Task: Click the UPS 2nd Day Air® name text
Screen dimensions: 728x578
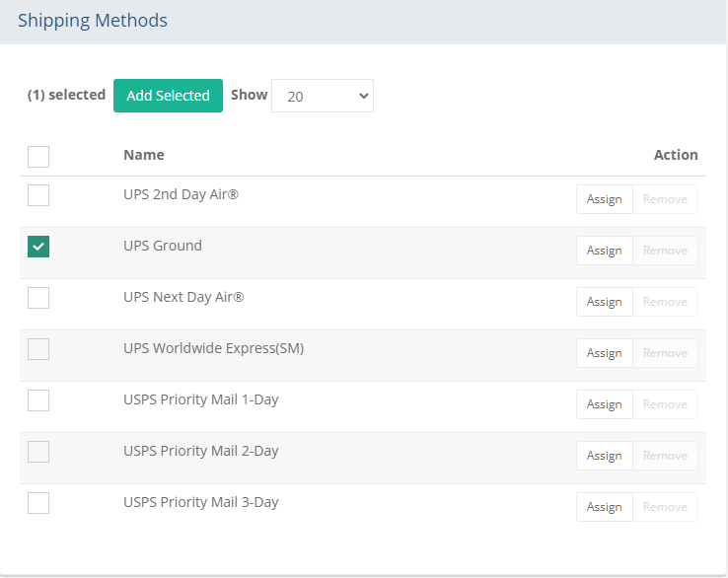Action: (182, 194)
